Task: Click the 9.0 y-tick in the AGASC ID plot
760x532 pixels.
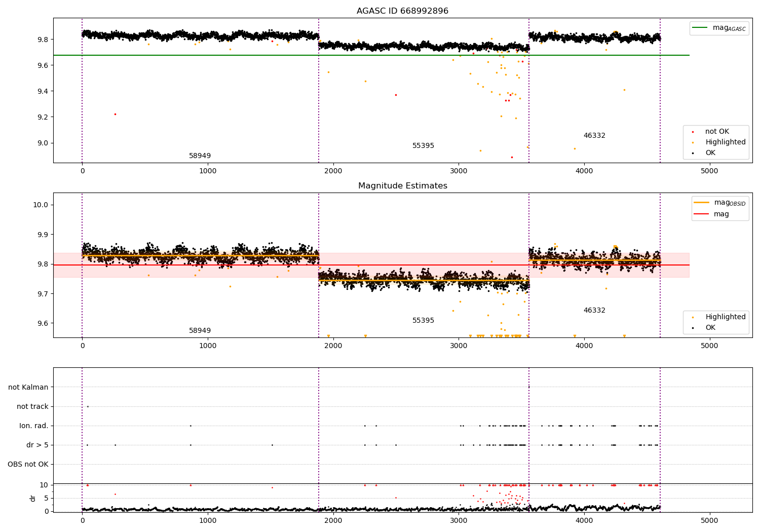Action: click(43, 143)
